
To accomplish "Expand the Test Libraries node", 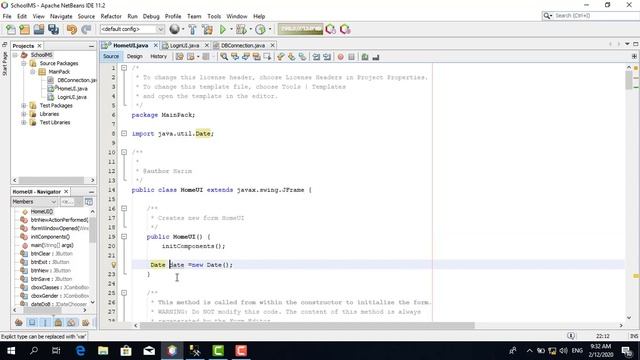I will 24,122.
